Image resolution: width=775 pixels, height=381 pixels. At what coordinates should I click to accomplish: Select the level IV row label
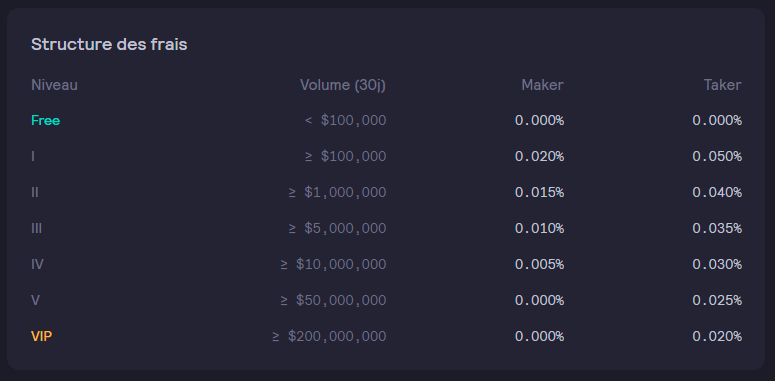[38, 265]
